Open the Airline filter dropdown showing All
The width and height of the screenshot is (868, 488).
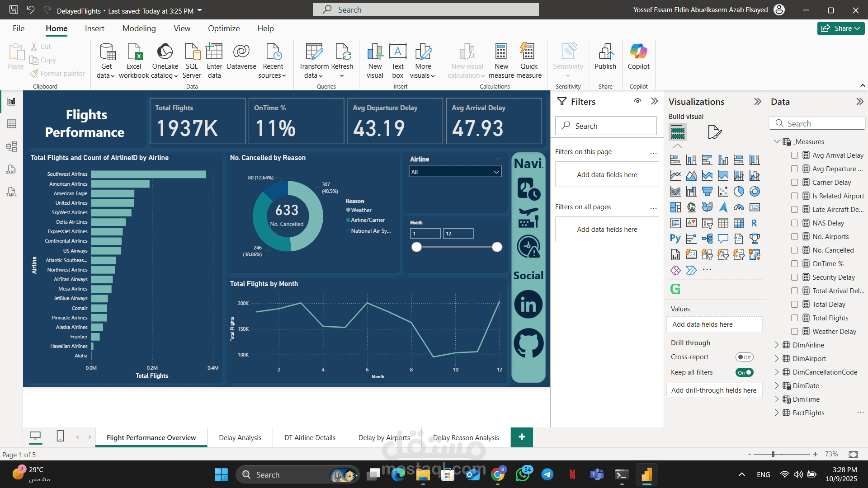496,172
